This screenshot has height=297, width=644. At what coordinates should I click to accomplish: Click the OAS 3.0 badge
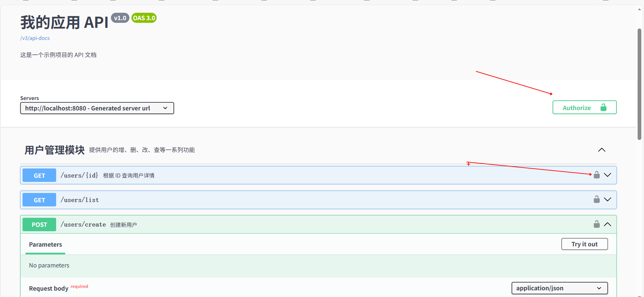(x=144, y=18)
